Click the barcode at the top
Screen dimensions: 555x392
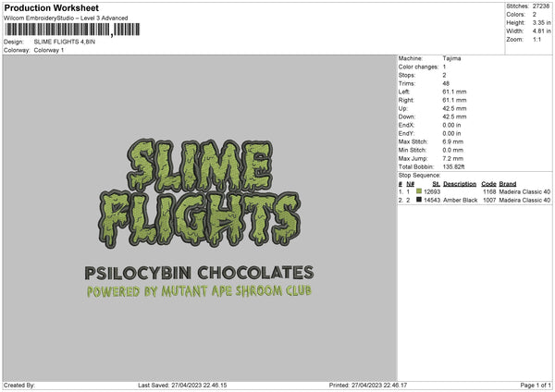click(x=72, y=30)
